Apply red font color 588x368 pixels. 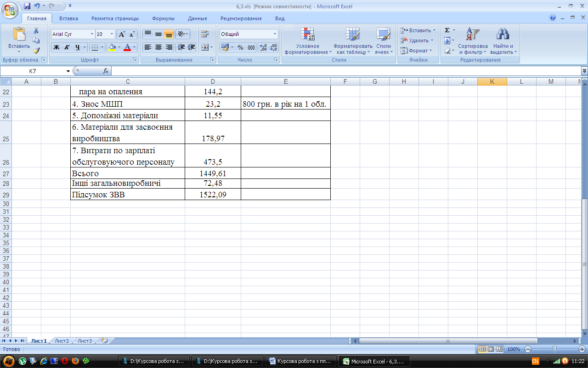[127, 47]
